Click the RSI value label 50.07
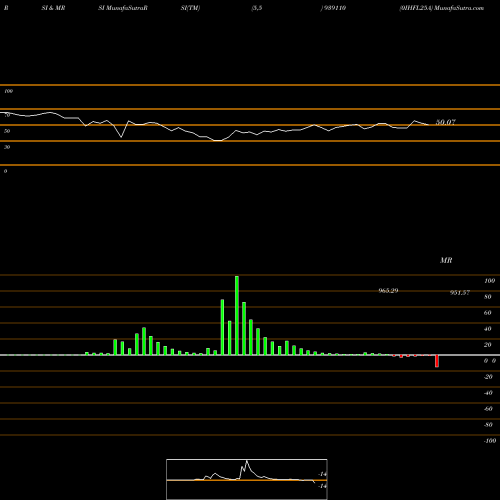Screen dimensions: 500x500 tap(446, 122)
